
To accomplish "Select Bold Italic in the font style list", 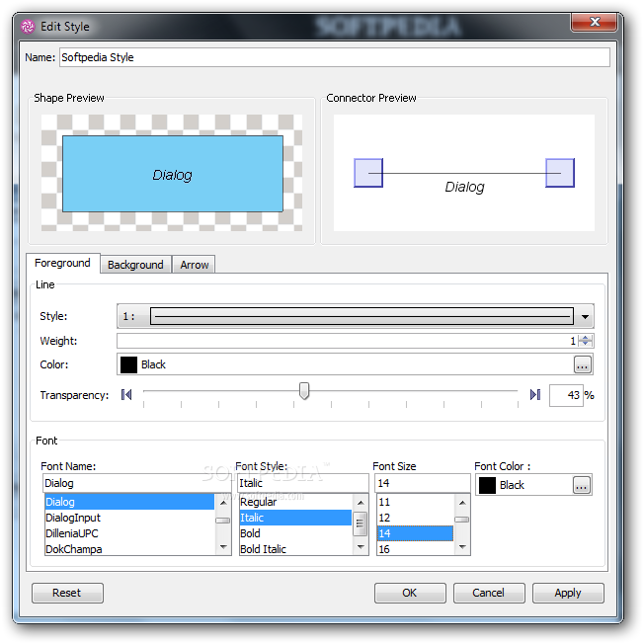I will [x=295, y=549].
